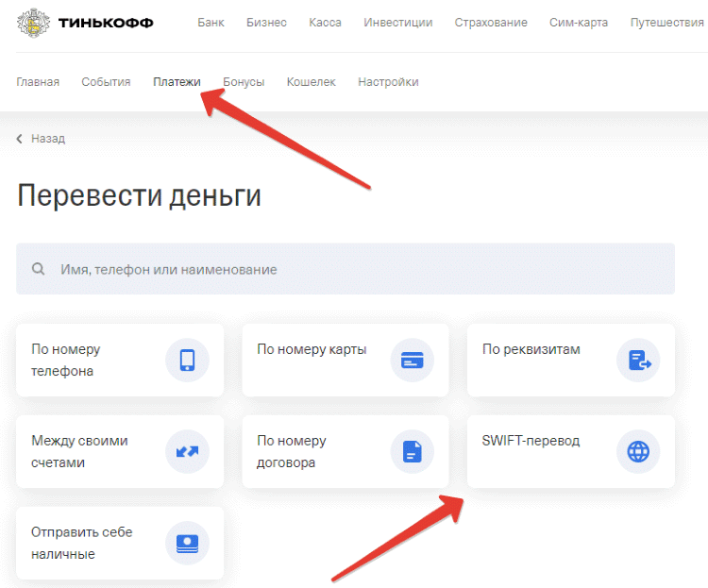This screenshot has width=708, height=588.
Task: Choose transfer По номеру карты
Action: pos(346,360)
